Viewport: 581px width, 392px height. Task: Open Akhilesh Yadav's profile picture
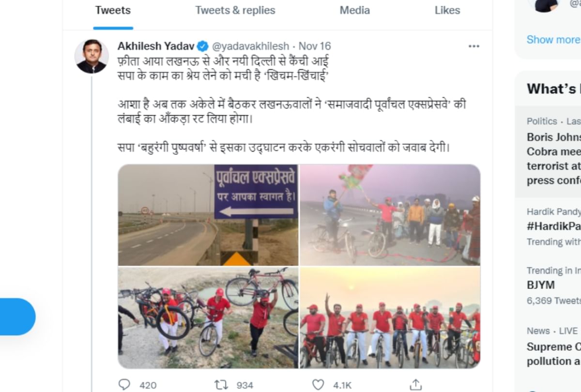tap(92, 56)
